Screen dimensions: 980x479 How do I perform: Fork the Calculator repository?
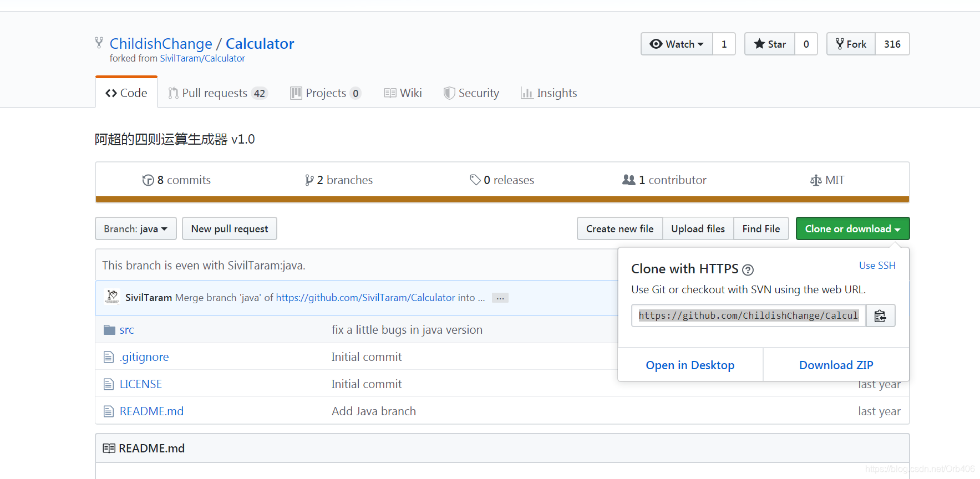tap(851, 44)
